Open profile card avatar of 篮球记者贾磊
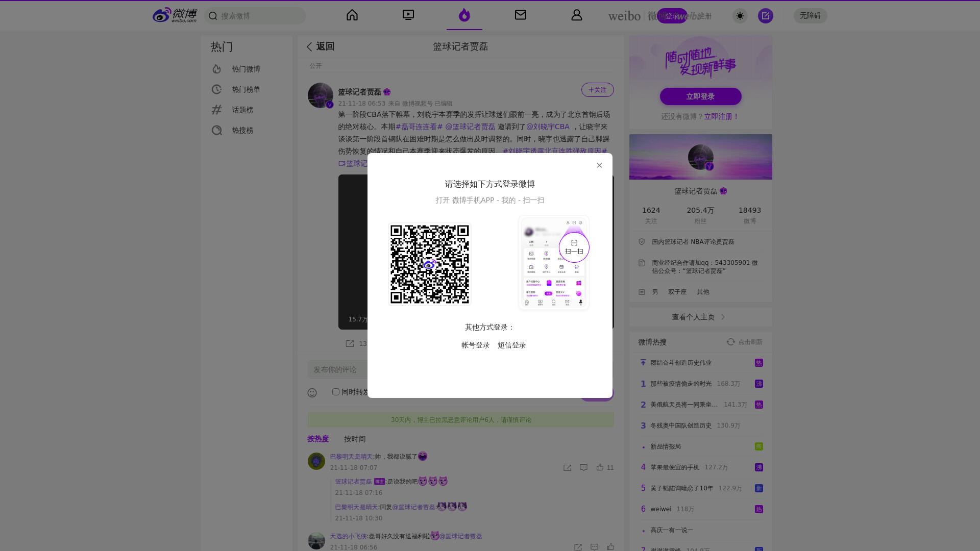 (x=701, y=157)
